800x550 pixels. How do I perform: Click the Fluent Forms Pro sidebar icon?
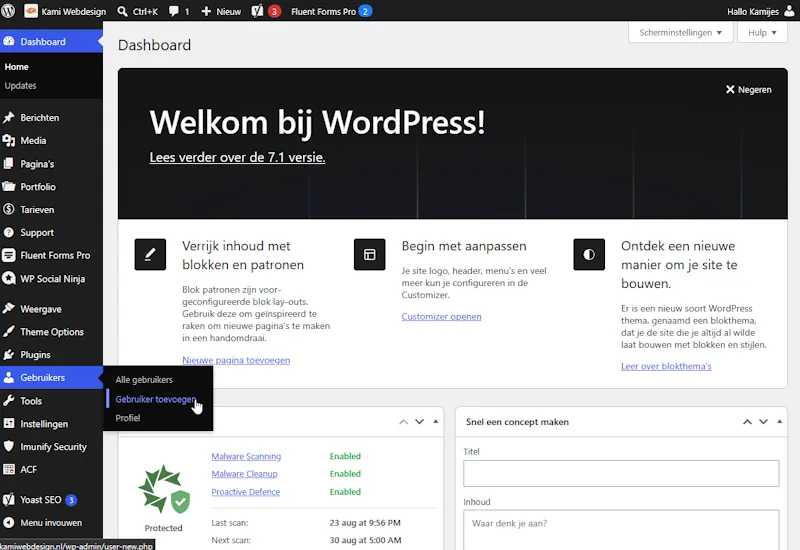point(9,255)
